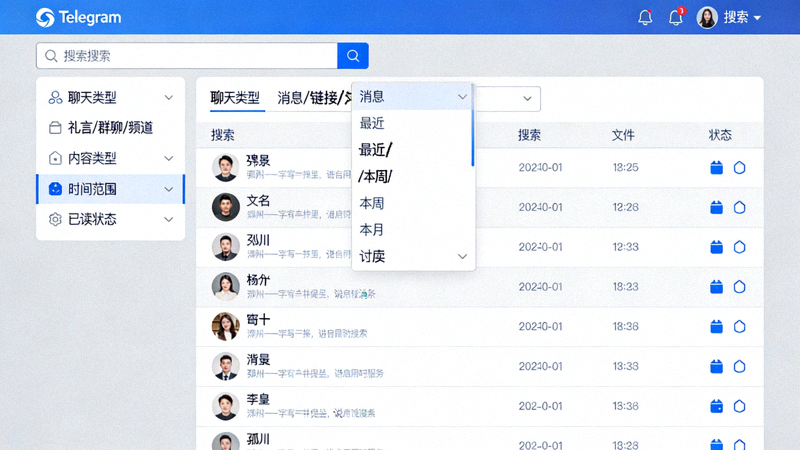Click the 18:23 time cell

(x=626, y=287)
